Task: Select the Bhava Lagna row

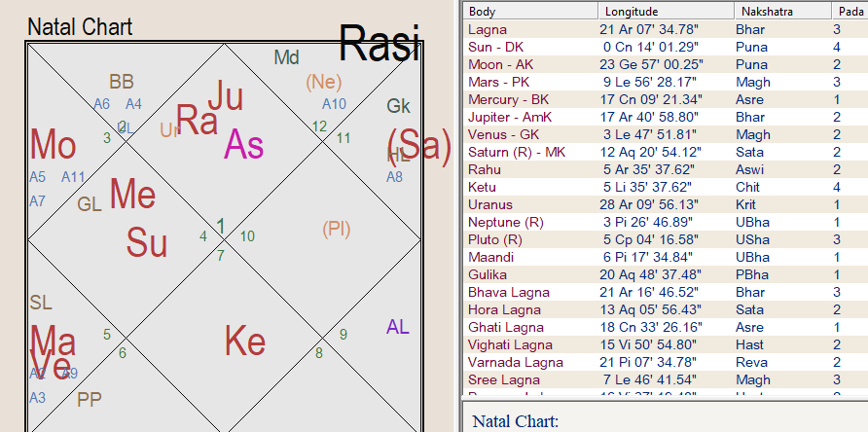Action: click(666, 292)
